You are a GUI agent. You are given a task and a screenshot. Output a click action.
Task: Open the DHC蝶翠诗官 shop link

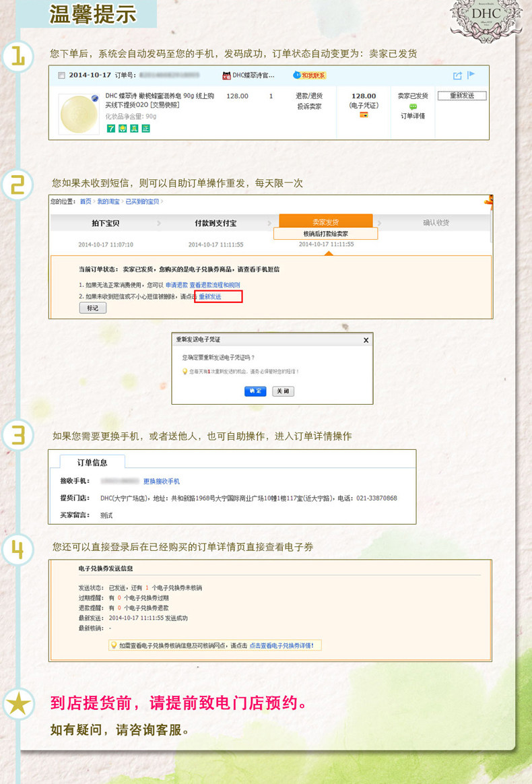pos(253,75)
